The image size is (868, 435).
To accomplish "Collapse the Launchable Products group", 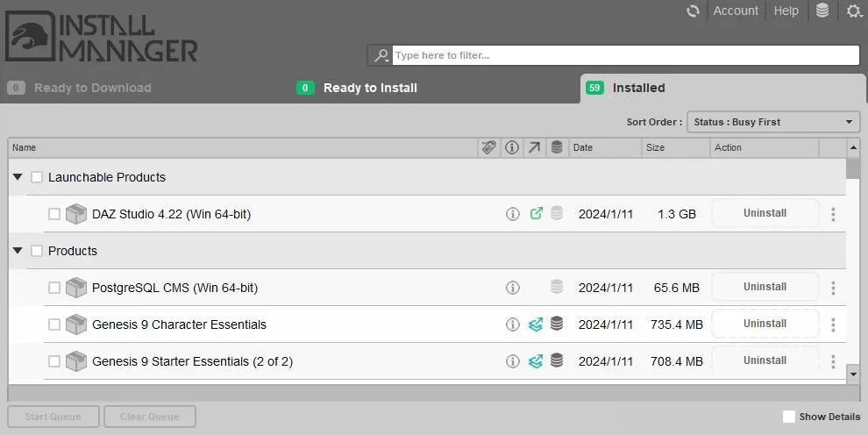I will pyautogui.click(x=18, y=177).
